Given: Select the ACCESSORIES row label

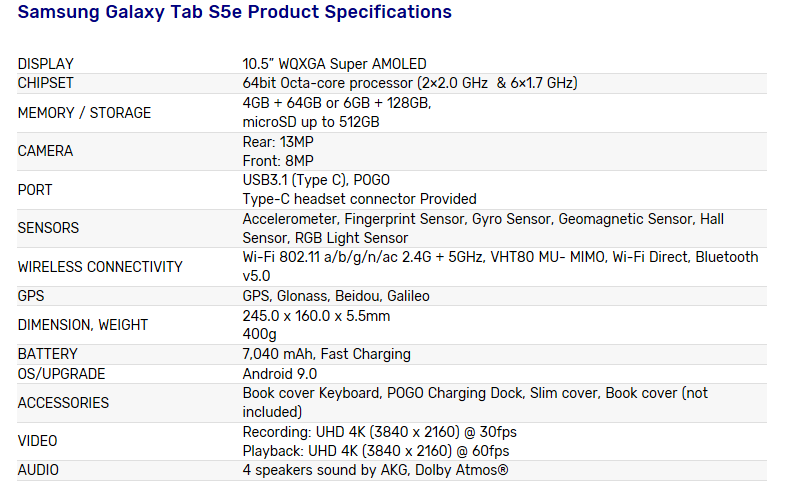Looking at the screenshot, I should 63,403.
